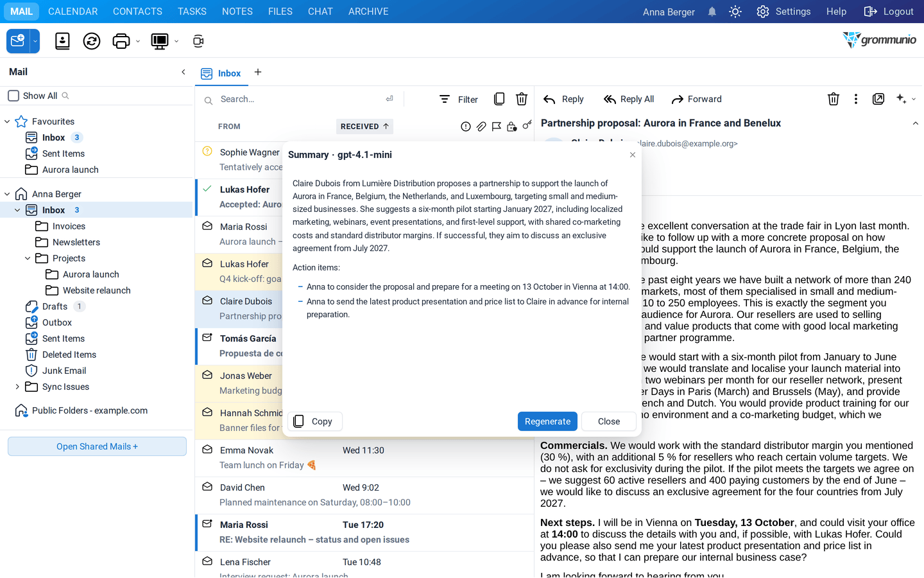Viewport: 924px width, 578px height.
Task: Collapse the Mail sidebar panel chevron
Action: [184, 72]
